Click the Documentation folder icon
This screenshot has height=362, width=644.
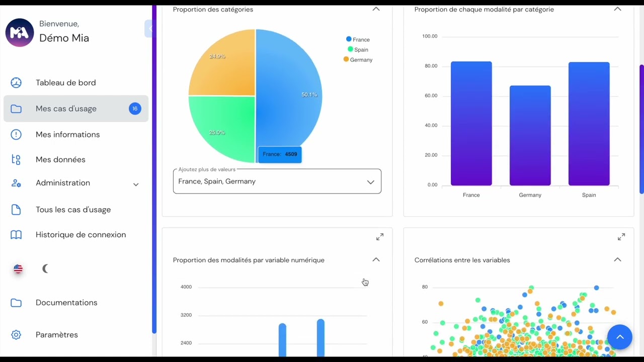tap(16, 303)
